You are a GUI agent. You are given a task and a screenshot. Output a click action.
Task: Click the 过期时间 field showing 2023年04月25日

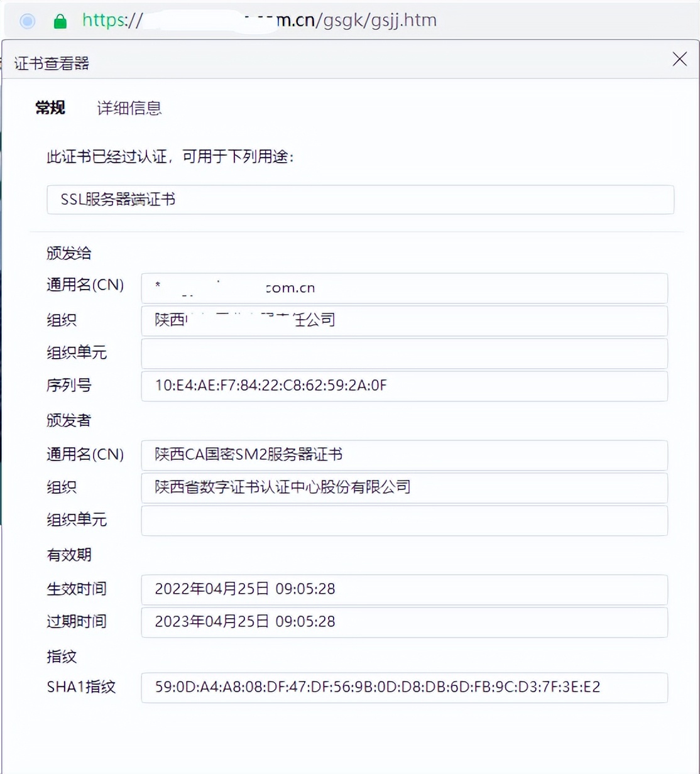coord(405,622)
